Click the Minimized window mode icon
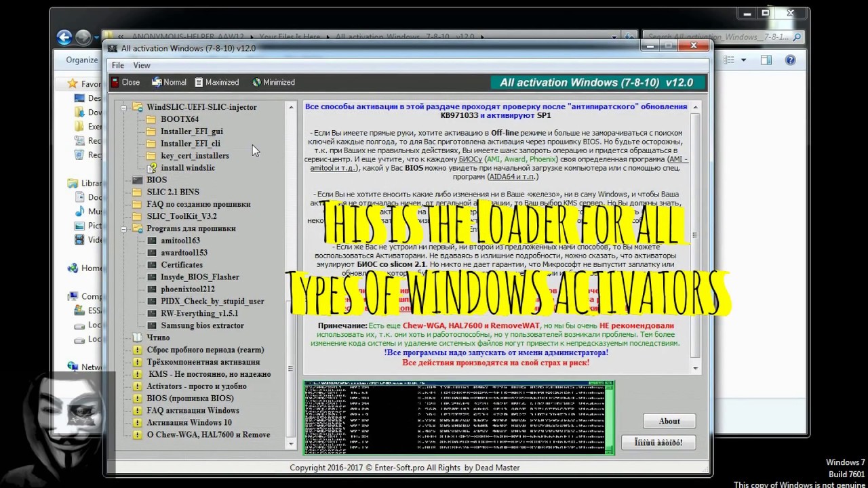 tap(256, 82)
